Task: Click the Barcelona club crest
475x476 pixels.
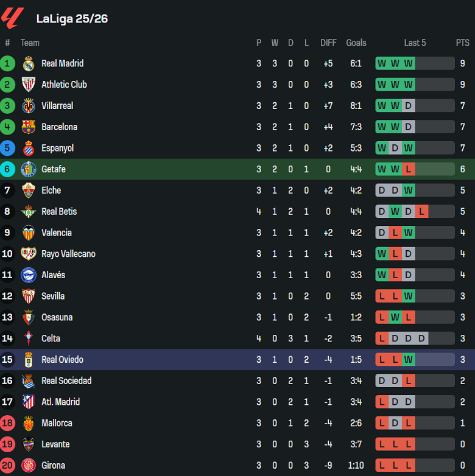Action: 28,127
